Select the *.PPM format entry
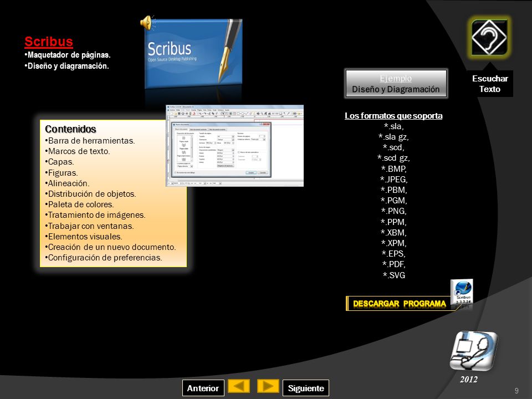The width and height of the screenshot is (532, 399). [x=393, y=222]
